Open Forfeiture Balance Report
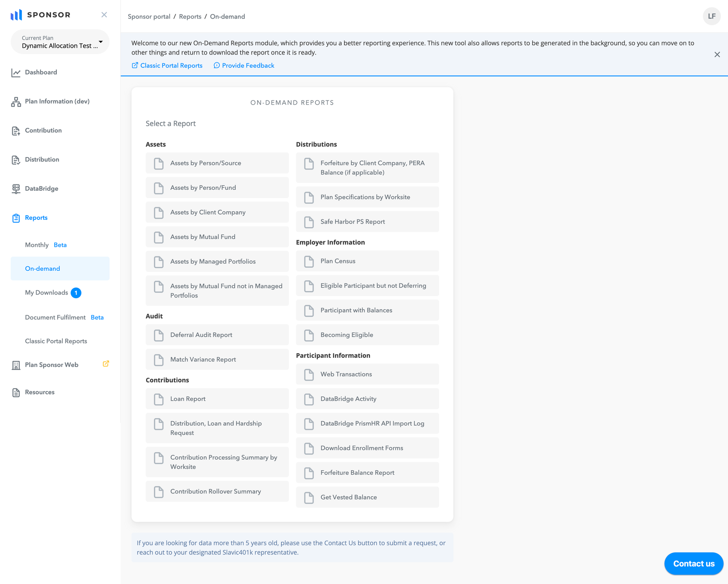This screenshot has width=728, height=584. [x=367, y=472]
